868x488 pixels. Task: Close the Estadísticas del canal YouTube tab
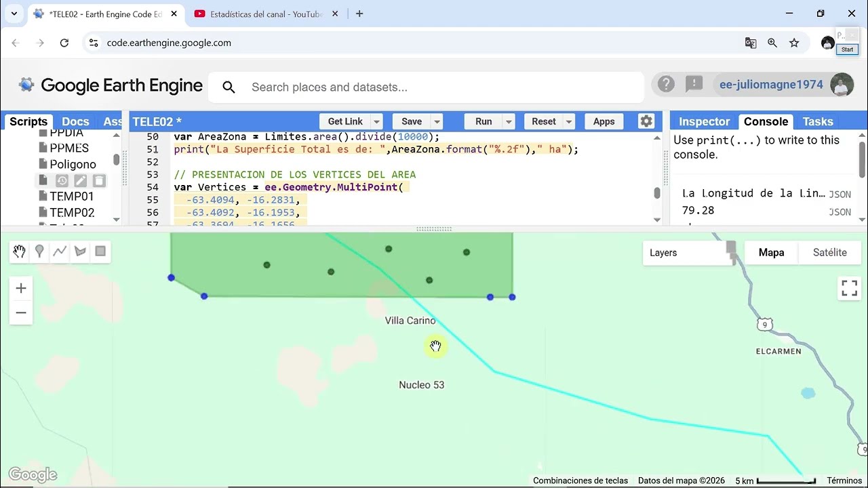[x=335, y=14]
